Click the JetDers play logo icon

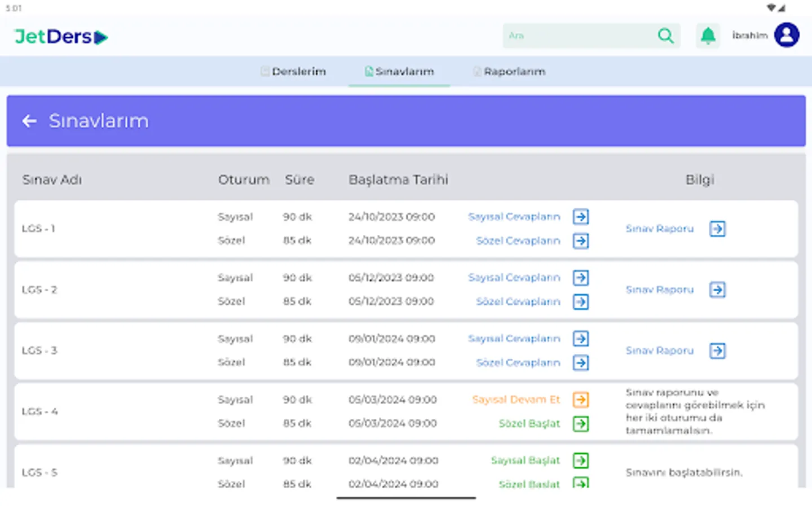point(100,36)
